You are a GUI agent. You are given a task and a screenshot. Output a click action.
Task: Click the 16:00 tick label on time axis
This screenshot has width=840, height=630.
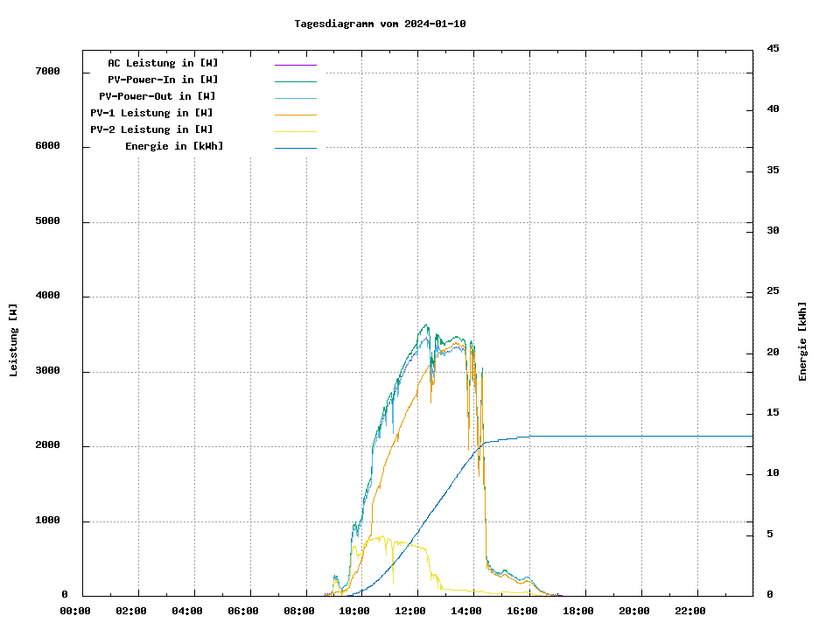(522, 611)
